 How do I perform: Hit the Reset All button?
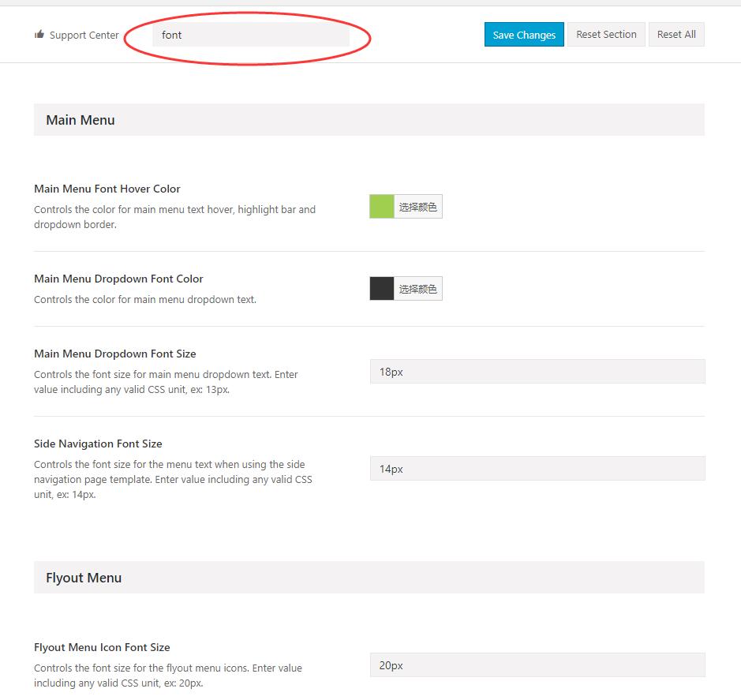[x=676, y=35]
